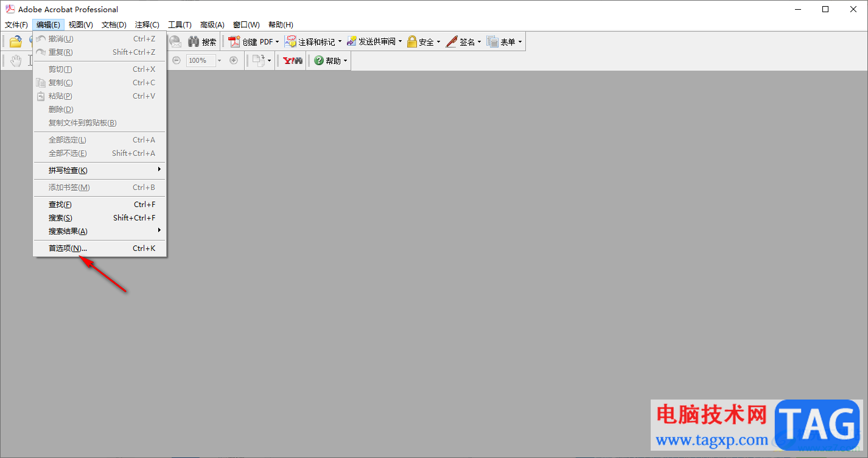Minimize the Acrobat window
This screenshot has width=868, height=458.
[x=797, y=9]
